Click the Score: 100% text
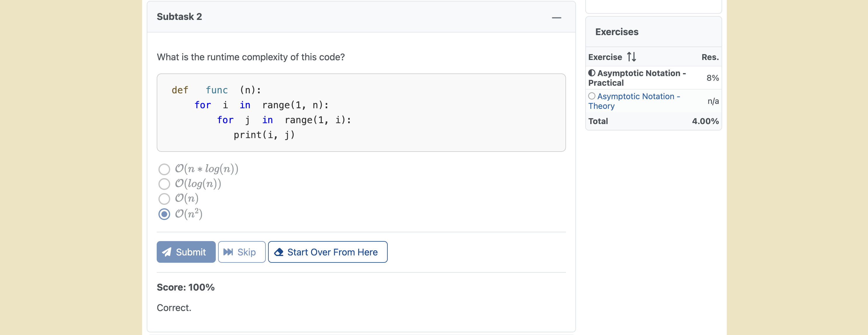The width and height of the screenshot is (868, 335). [x=186, y=287]
